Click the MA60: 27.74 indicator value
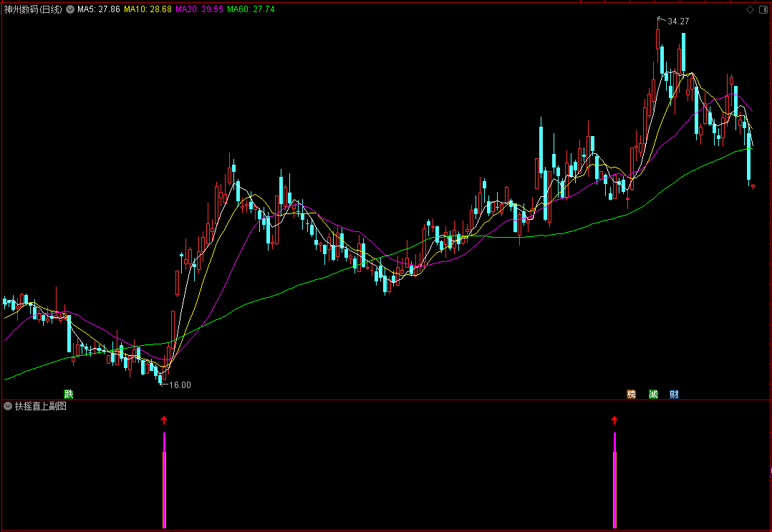This screenshot has width=772, height=532. pyautogui.click(x=251, y=9)
